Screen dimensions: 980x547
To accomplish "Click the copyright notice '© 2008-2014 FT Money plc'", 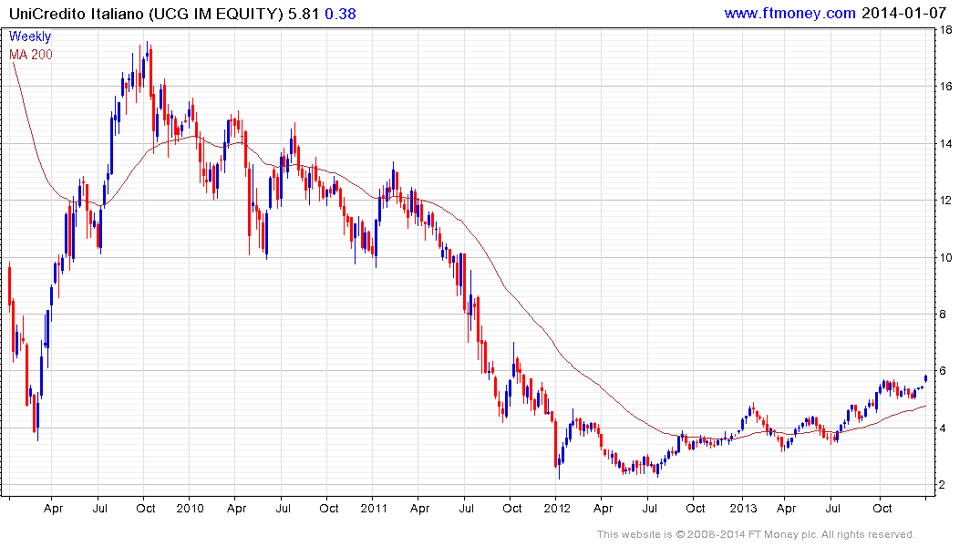I will point(745,534).
